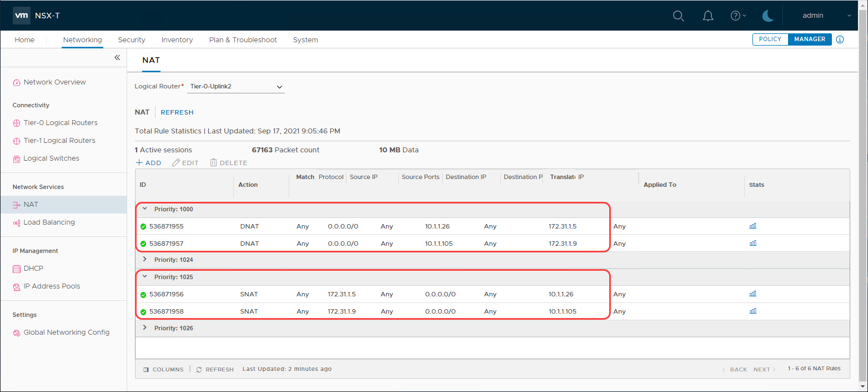Click ADD to create a NAT rule
Image resolution: width=868 pixels, height=392 pixels.
tap(148, 162)
